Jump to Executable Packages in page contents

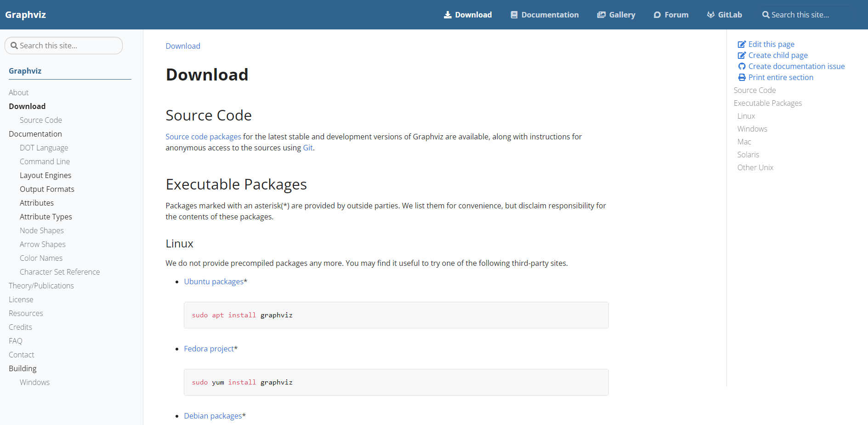pyautogui.click(x=768, y=103)
